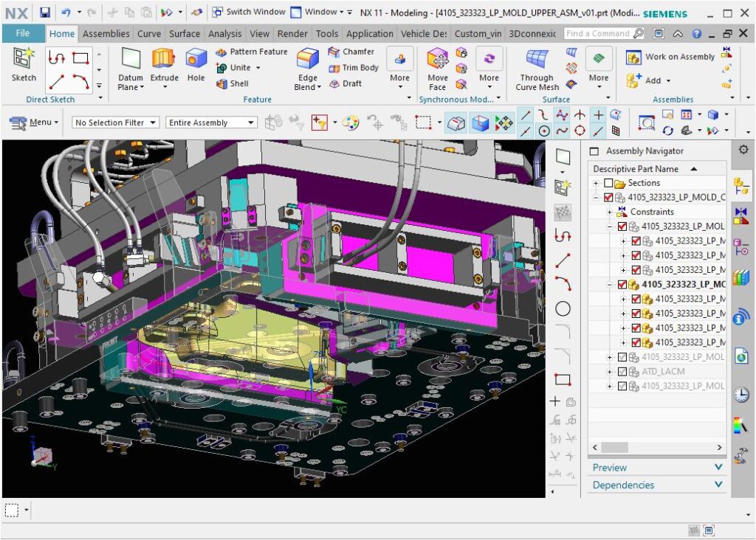756x540 pixels.
Task: Toggle checkbox of greyed row below ATD_LACM
Action: pos(622,387)
